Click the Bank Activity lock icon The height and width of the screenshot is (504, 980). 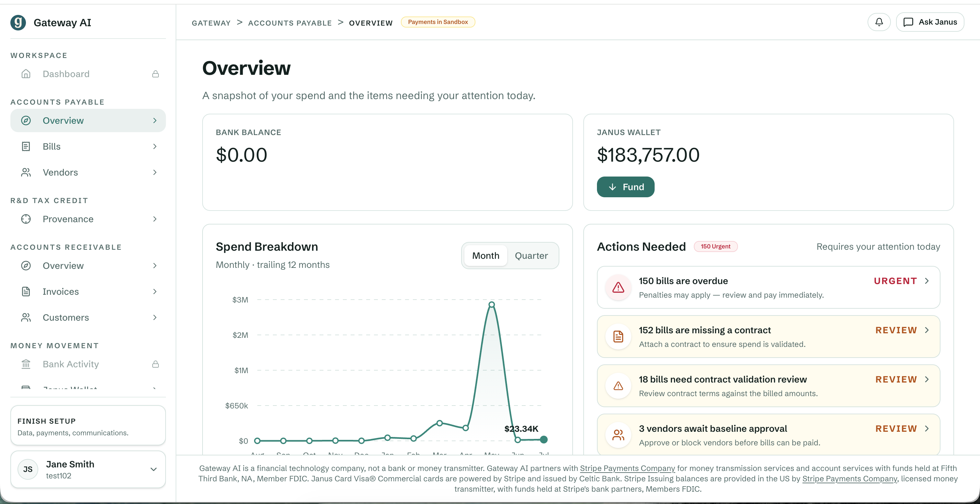(155, 364)
